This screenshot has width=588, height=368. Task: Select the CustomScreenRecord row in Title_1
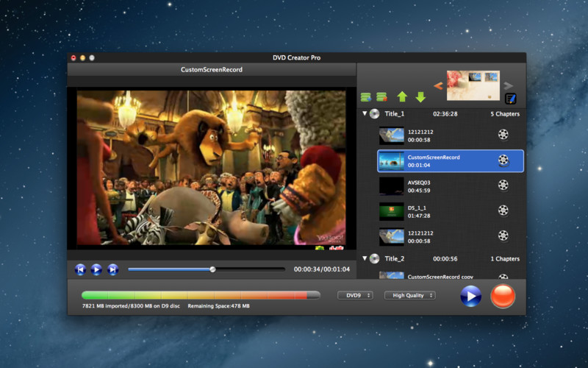click(451, 160)
